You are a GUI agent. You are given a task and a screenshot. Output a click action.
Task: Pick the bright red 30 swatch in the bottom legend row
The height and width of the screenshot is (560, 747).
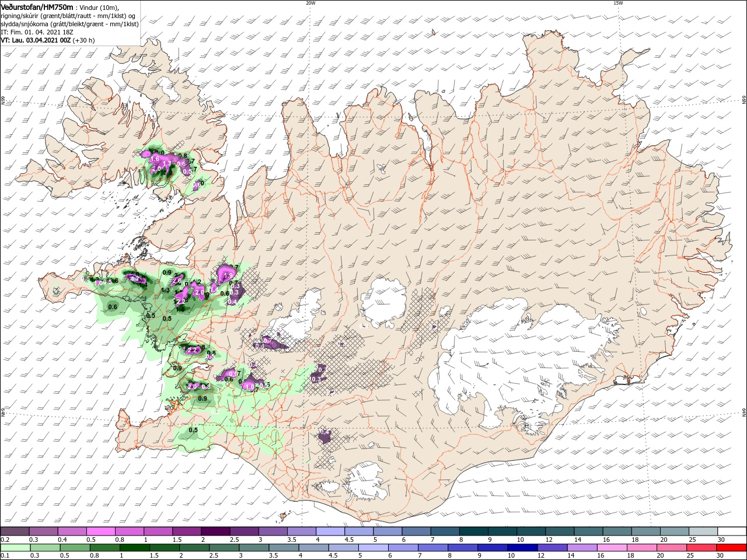(732, 548)
